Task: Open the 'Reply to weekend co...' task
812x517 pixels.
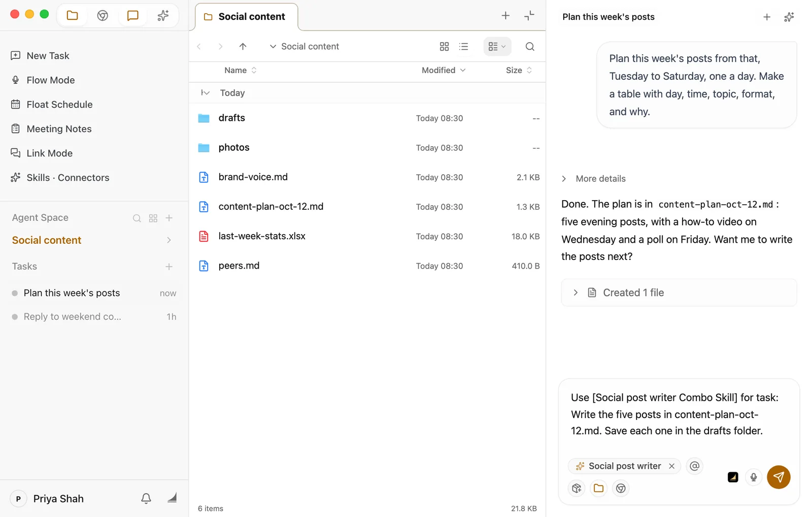Action: pos(94,317)
